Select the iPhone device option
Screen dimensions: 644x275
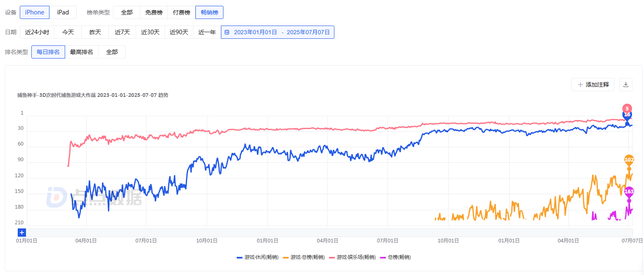point(35,12)
